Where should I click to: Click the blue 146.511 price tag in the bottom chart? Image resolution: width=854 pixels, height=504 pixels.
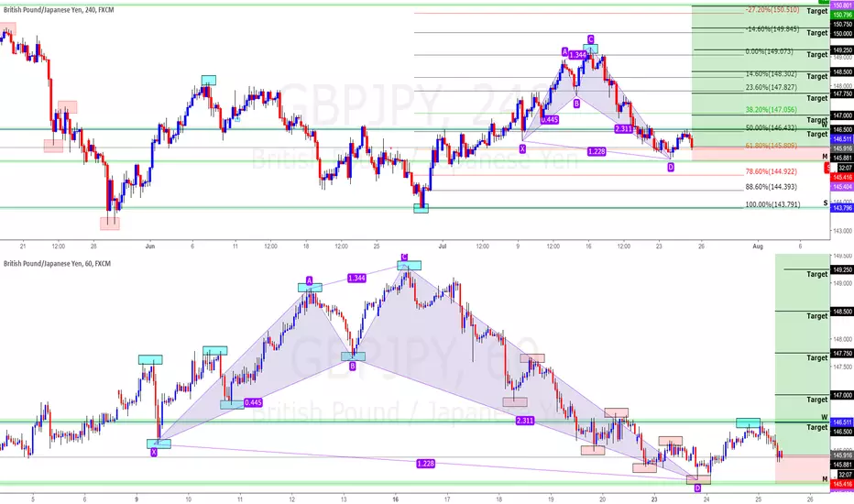[842, 422]
